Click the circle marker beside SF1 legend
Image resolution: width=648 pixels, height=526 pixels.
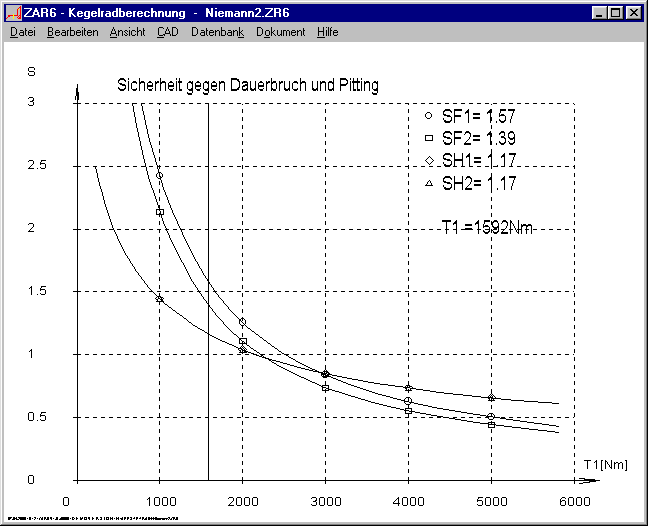(x=429, y=116)
